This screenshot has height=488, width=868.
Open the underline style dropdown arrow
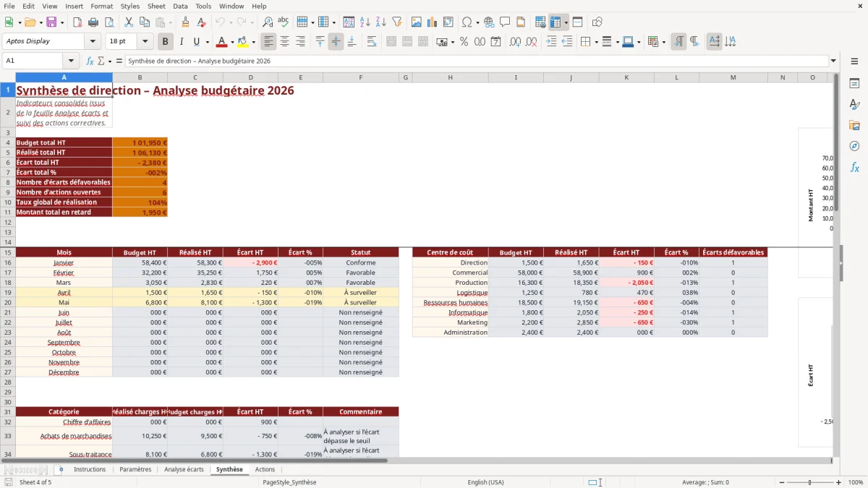(x=207, y=42)
